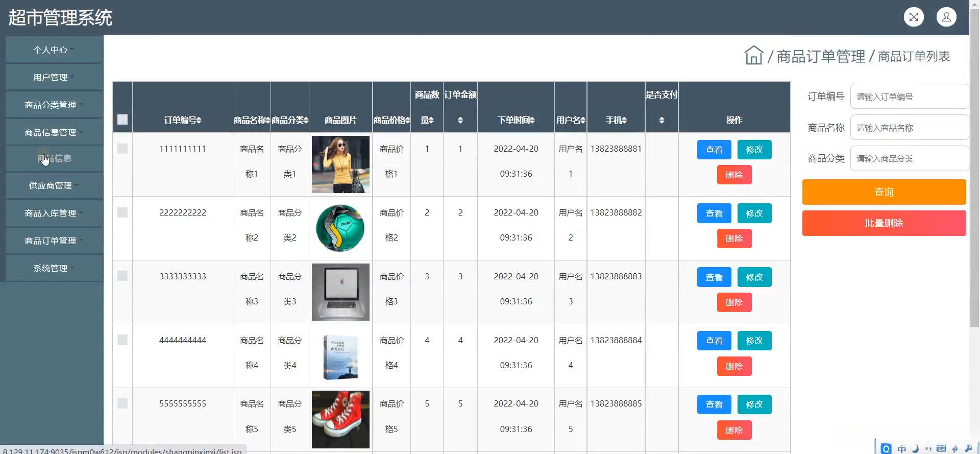Screen dimensions: 980x454
Task: Expand the 商品分类管理 sidebar menu
Action: 54,105
